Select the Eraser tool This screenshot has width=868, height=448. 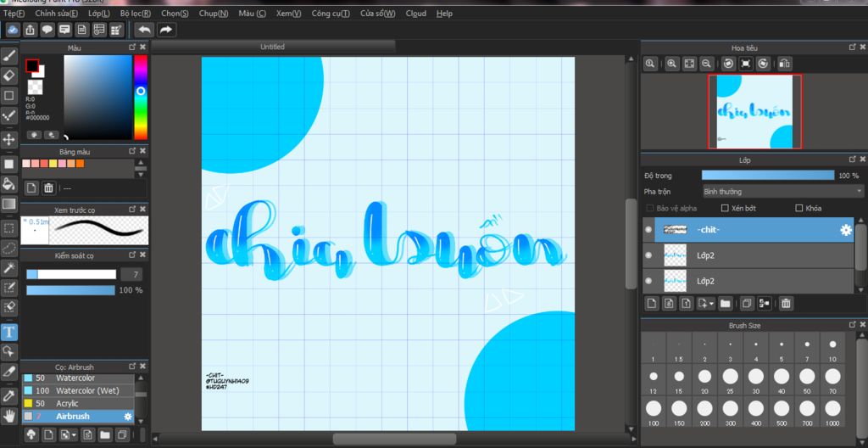(8, 76)
